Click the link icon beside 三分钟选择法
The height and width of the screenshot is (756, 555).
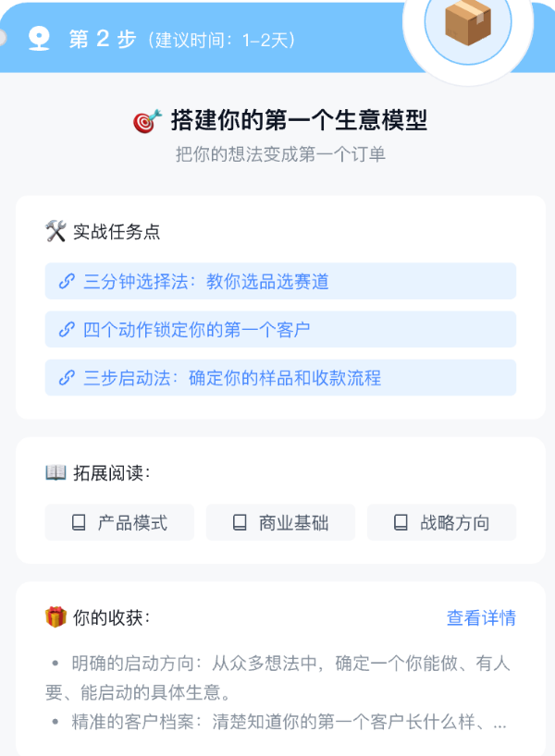(x=67, y=282)
